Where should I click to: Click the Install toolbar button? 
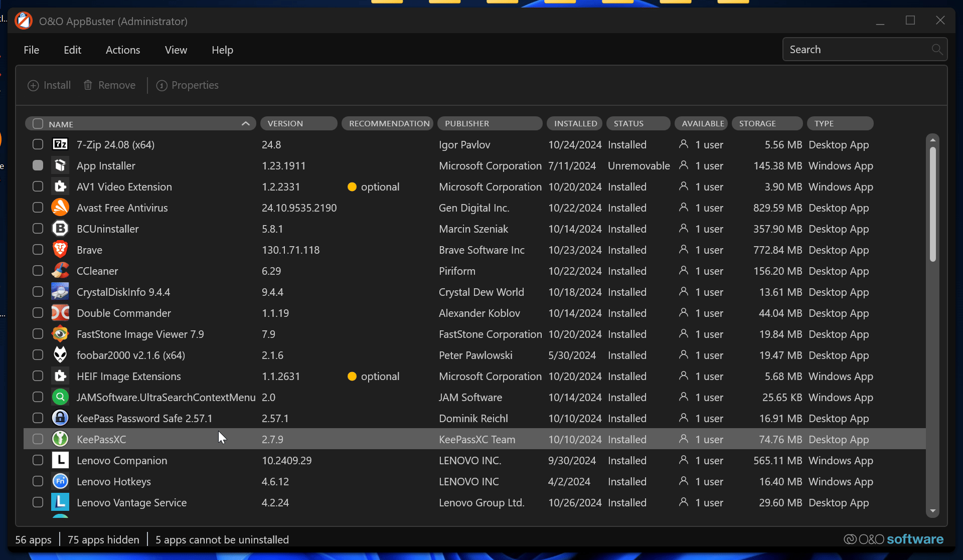pos(49,85)
